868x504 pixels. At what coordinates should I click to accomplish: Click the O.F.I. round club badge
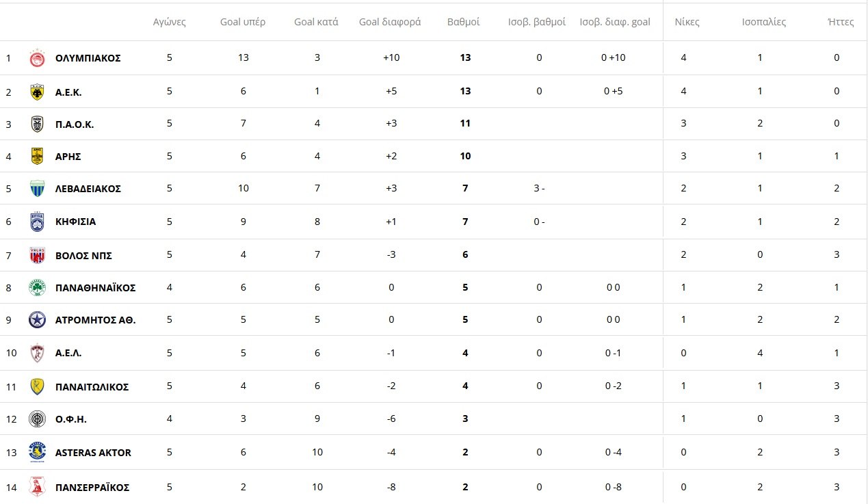(x=37, y=419)
